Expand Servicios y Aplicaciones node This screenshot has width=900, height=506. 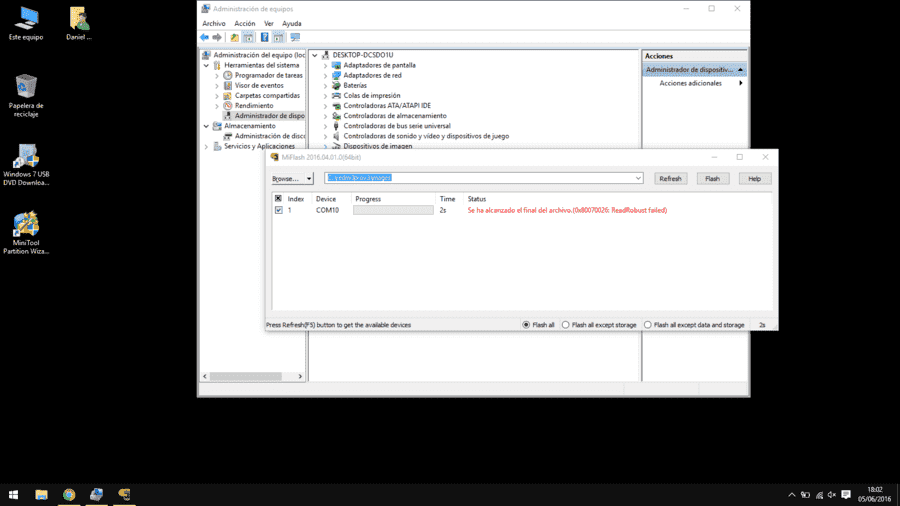(x=206, y=146)
